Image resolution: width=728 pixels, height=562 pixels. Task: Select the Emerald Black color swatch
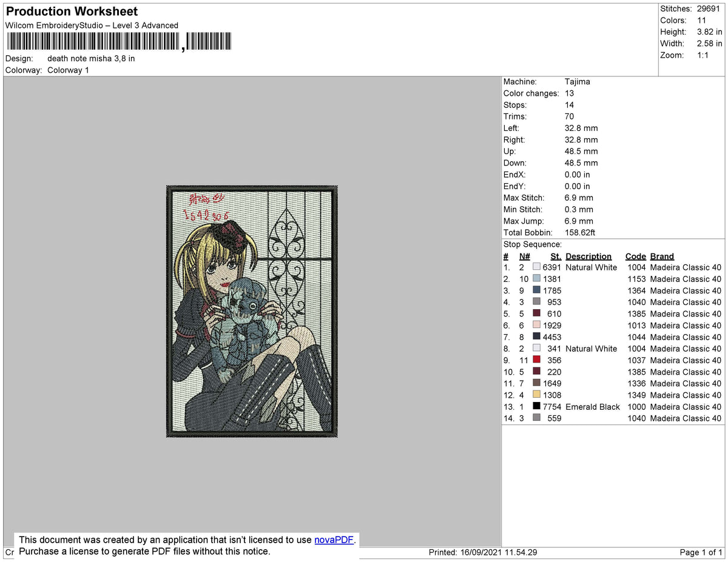[536, 406]
